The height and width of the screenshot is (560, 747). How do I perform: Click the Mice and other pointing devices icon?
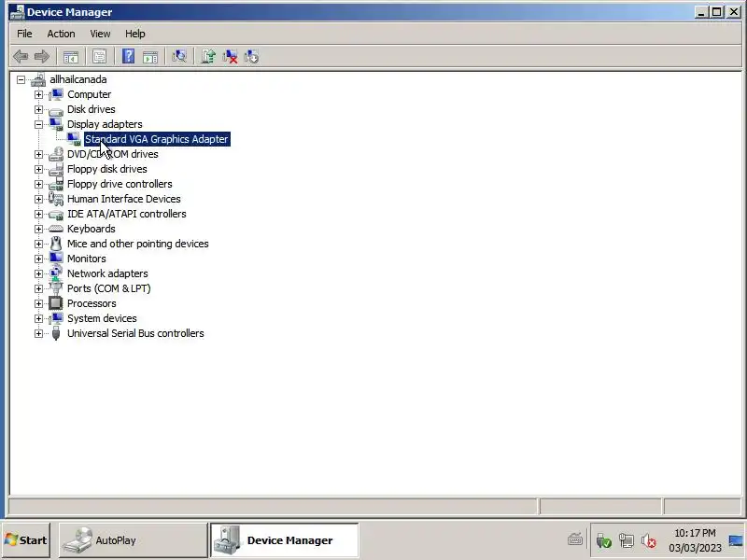click(x=56, y=244)
